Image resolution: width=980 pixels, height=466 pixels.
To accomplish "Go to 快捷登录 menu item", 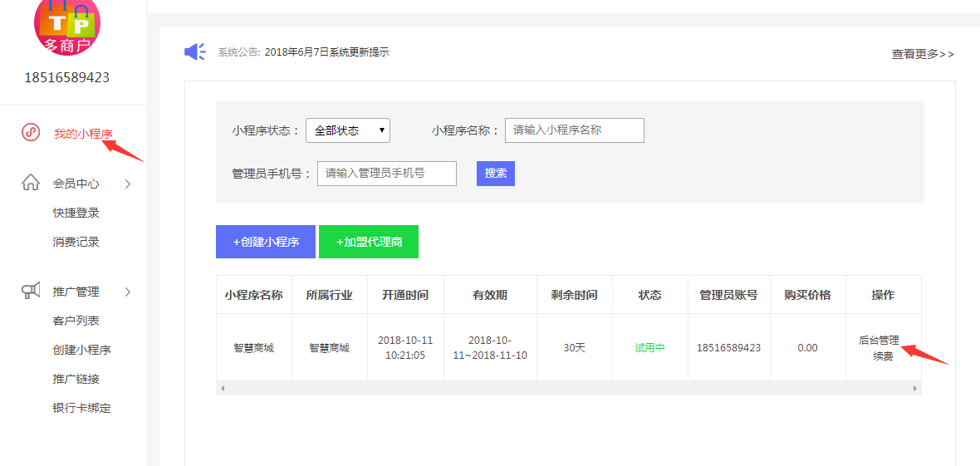I will (76, 213).
